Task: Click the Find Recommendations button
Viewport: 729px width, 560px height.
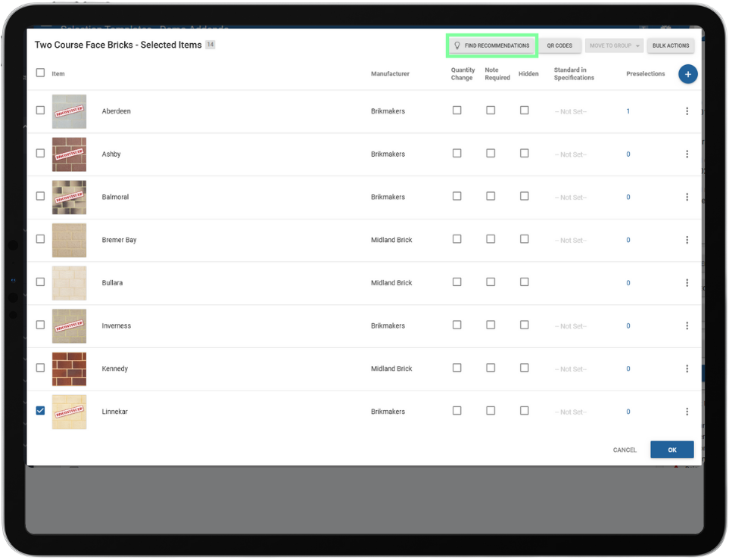Action: [x=491, y=46]
